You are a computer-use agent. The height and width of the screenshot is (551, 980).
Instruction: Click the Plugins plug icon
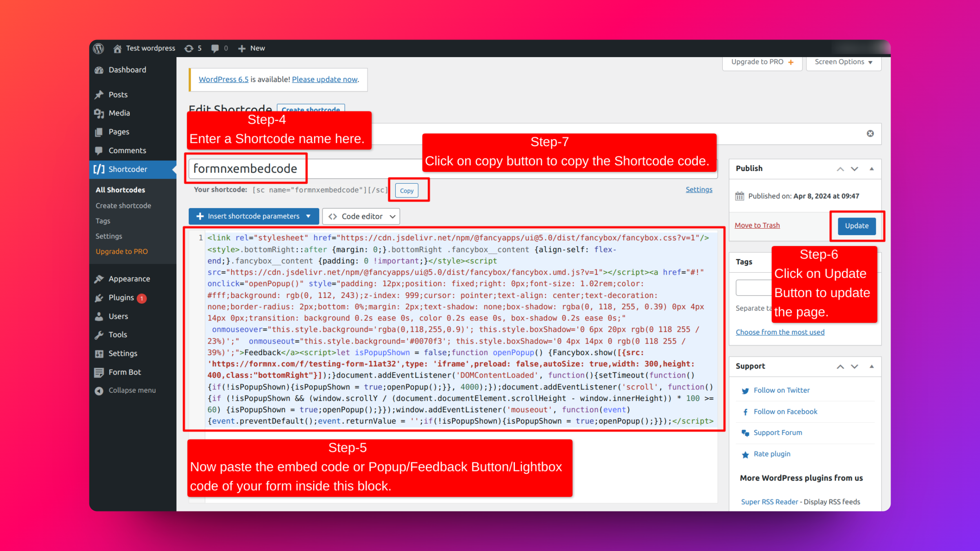tap(99, 298)
